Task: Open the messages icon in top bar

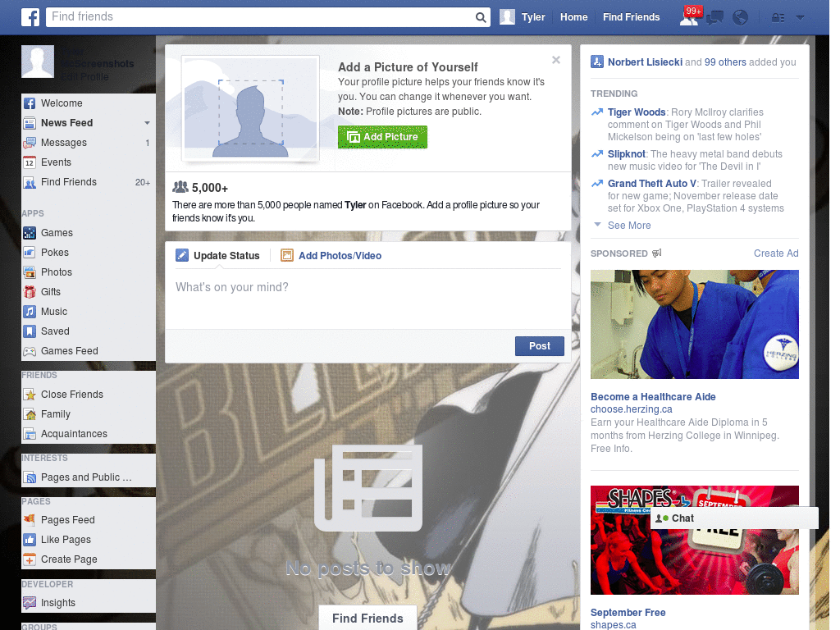Action: pos(714,18)
